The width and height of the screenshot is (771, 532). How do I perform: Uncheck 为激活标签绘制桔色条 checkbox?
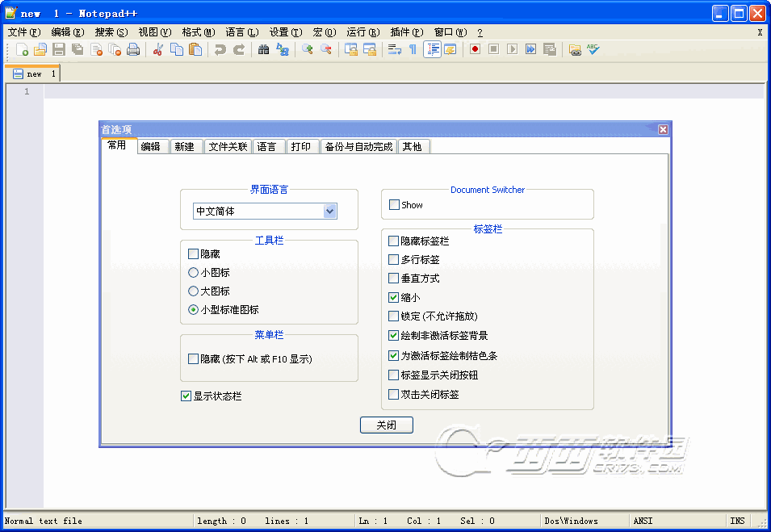click(x=393, y=355)
